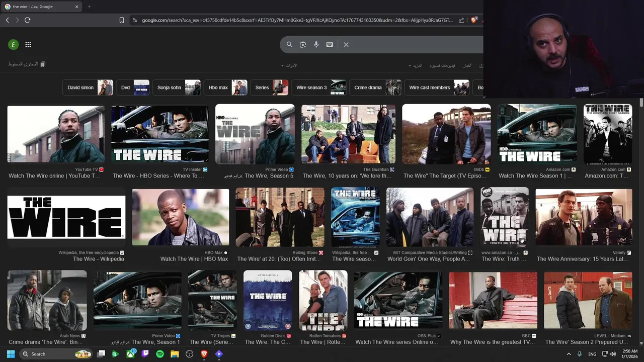The height and width of the screenshot is (362, 644).
Task: Click in the browser address bar URL
Action: coord(297,20)
